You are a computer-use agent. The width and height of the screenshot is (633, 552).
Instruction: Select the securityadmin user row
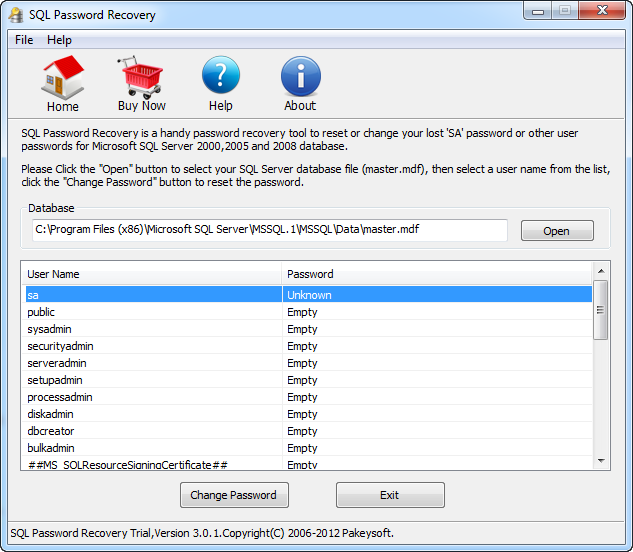pyautogui.click(x=309, y=346)
